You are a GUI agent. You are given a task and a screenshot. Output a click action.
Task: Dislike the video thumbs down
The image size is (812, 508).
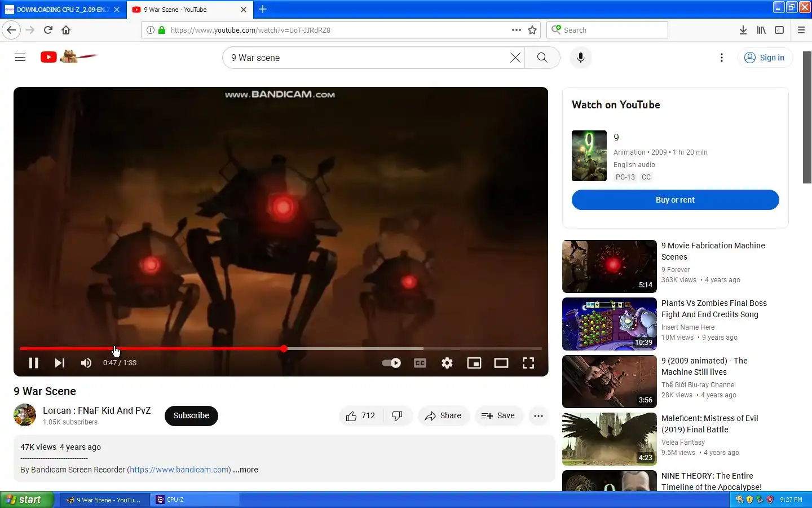[398, 416]
